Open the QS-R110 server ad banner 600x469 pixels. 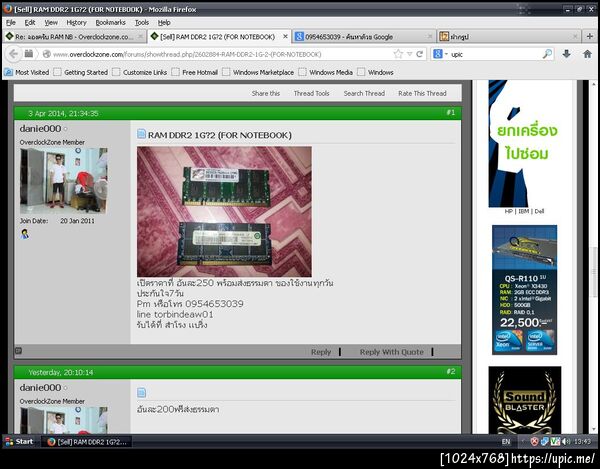(524, 290)
